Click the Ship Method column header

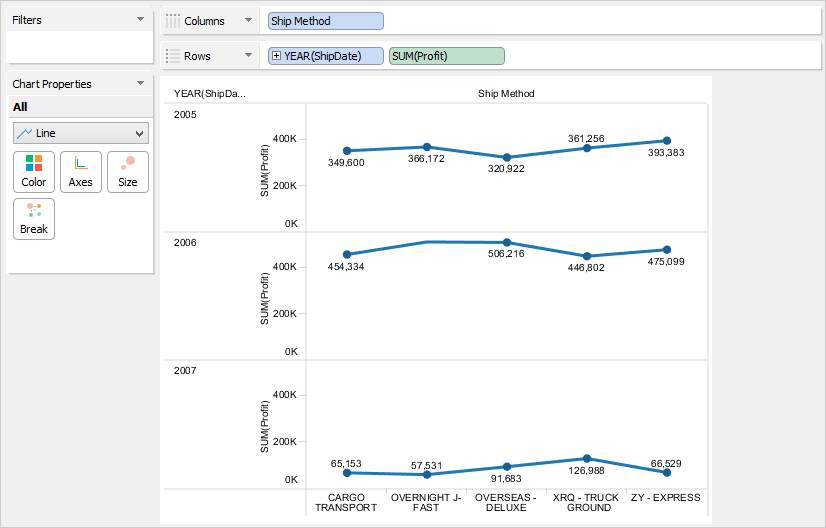pos(506,94)
